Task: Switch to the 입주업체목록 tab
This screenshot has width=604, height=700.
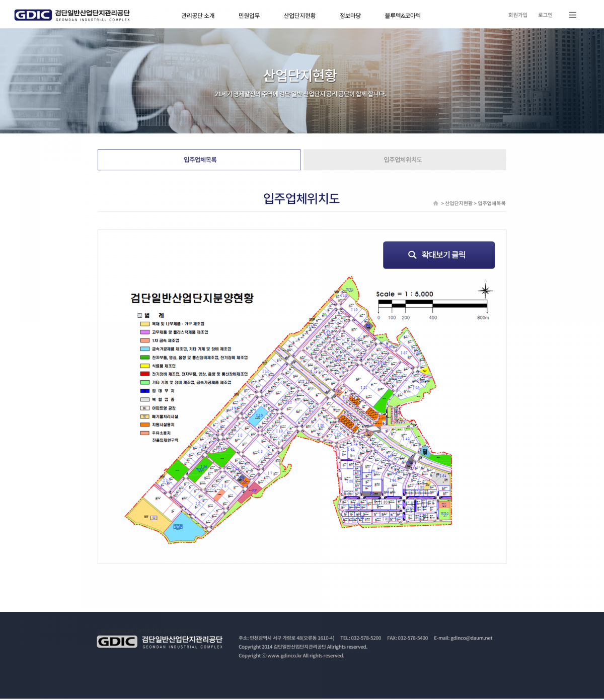Action: point(199,160)
